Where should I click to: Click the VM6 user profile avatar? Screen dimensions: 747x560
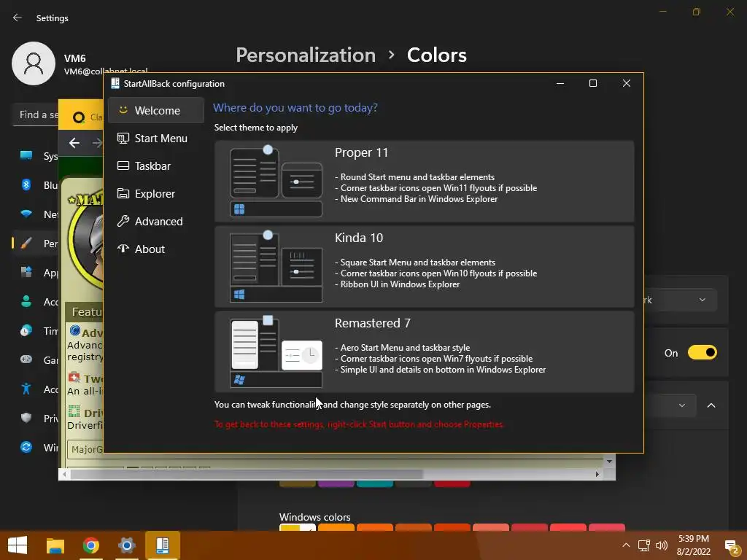coord(34,63)
